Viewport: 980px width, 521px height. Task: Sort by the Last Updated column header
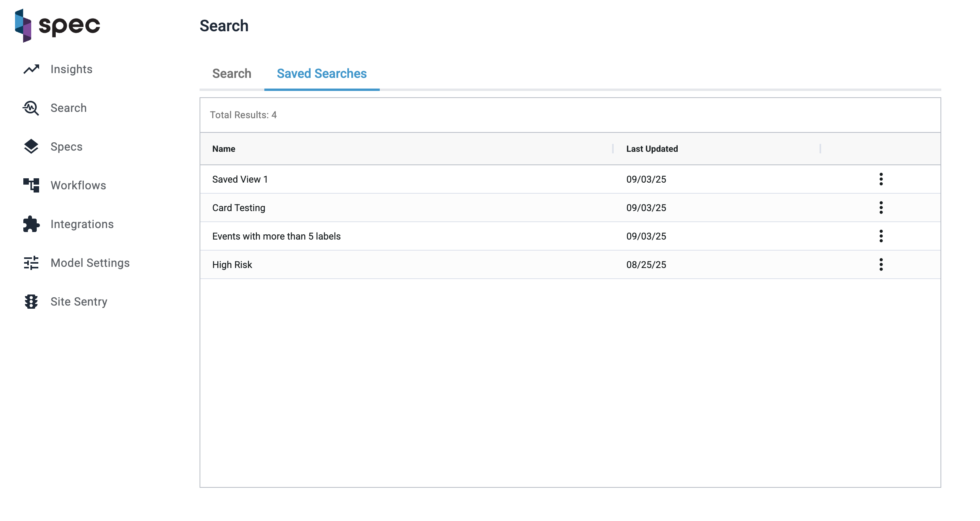tap(652, 149)
